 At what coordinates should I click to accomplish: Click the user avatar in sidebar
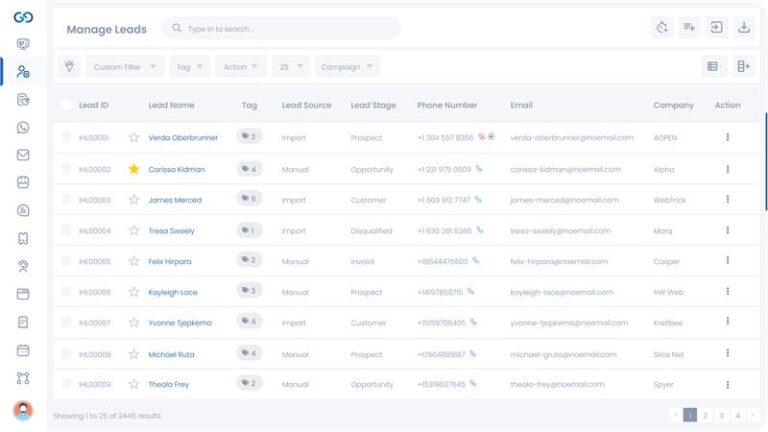pyautogui.click(x=23, y=410)
